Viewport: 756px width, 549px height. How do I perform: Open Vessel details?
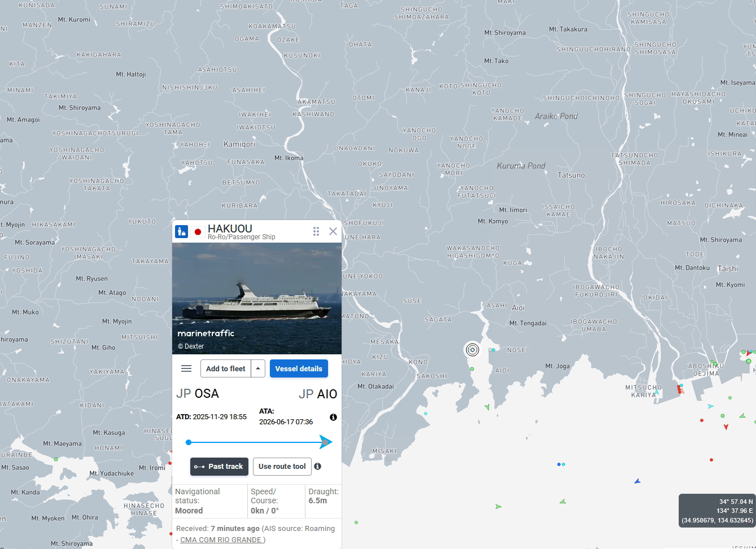[299, 368]
